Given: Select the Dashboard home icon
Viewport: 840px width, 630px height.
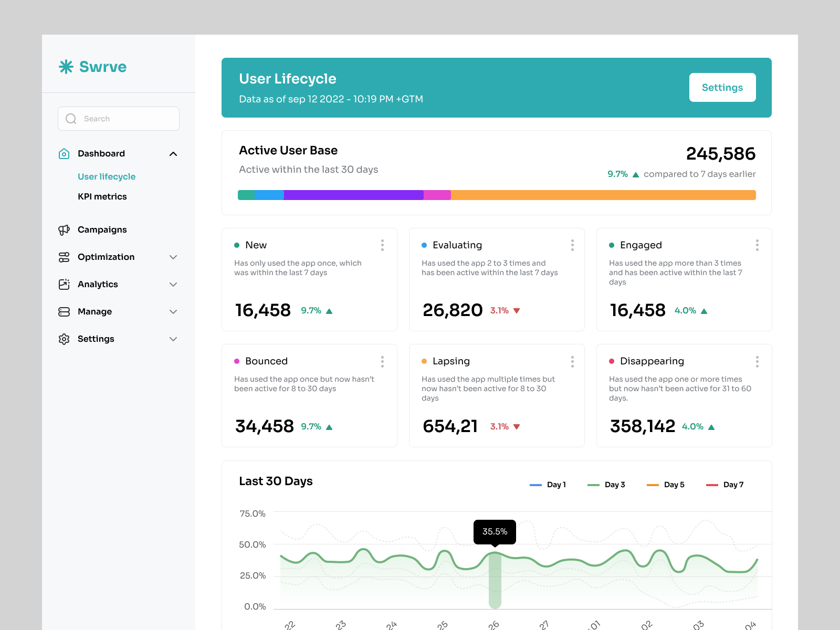Looking at the screenshot, I should click(x=64, y=153).
